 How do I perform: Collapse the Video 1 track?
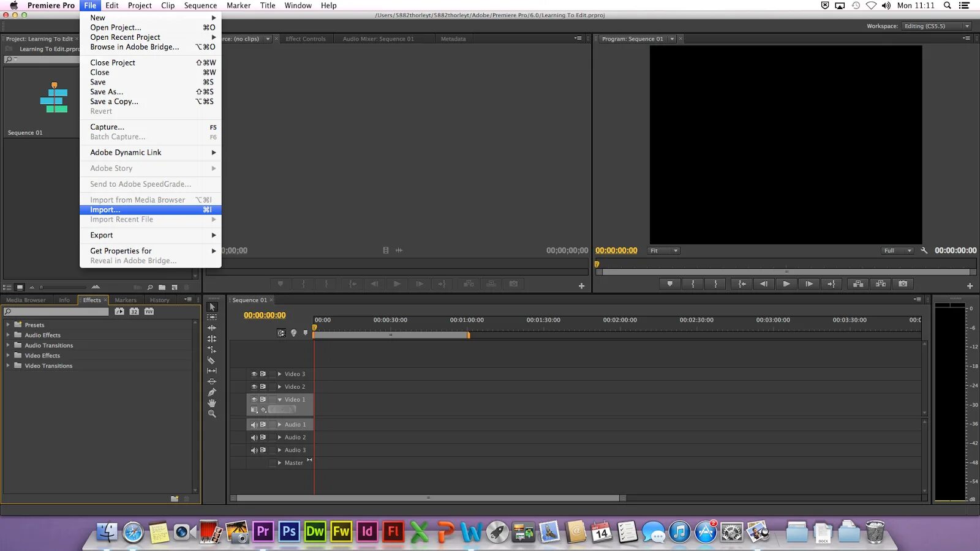click(280, 400)
